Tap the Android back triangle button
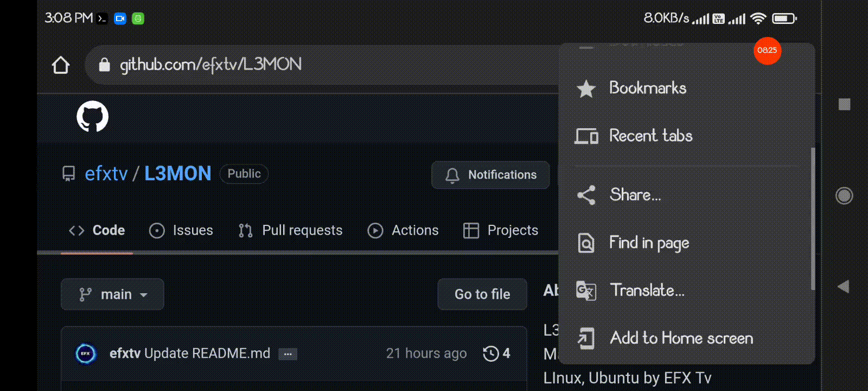Viewport: 868px width, 391px height. (x=843, y=287)
